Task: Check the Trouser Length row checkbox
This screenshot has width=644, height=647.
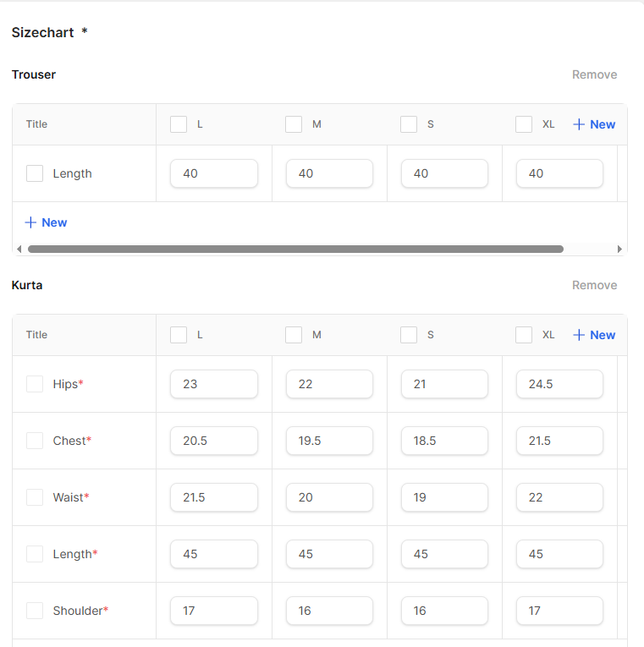Action: (x=35, y=173)
